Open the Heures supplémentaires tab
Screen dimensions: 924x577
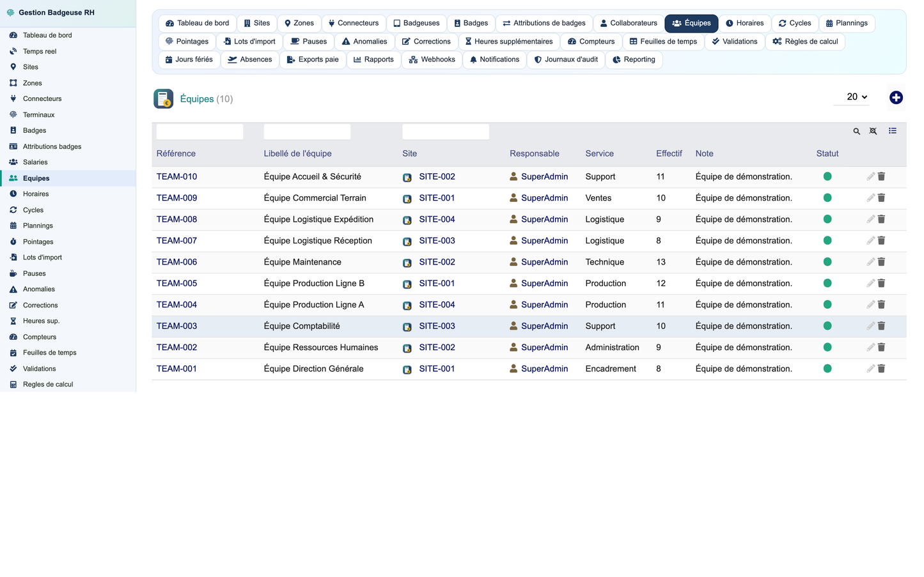[x=509, y=42]
